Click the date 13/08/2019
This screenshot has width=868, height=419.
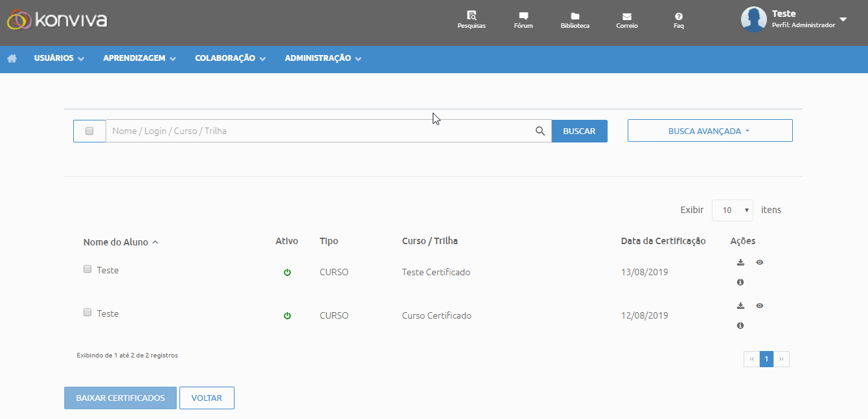click(645, 272)
